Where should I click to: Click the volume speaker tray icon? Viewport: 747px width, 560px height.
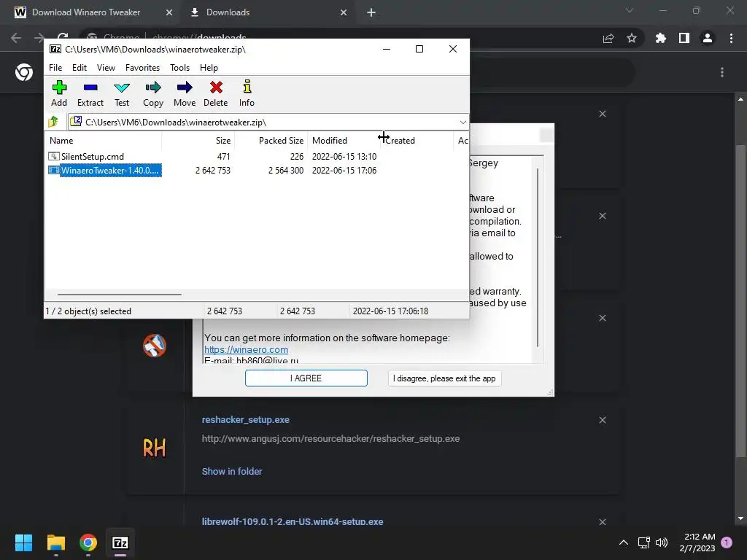pos(662,542)
